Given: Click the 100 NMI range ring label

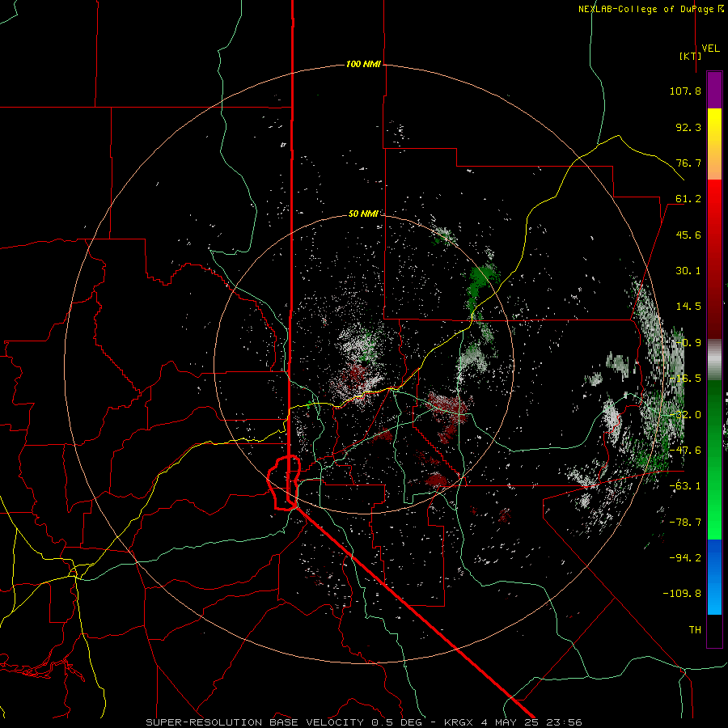Looking at the screenshot, I should pyautogui.click(x=363, y=64).
